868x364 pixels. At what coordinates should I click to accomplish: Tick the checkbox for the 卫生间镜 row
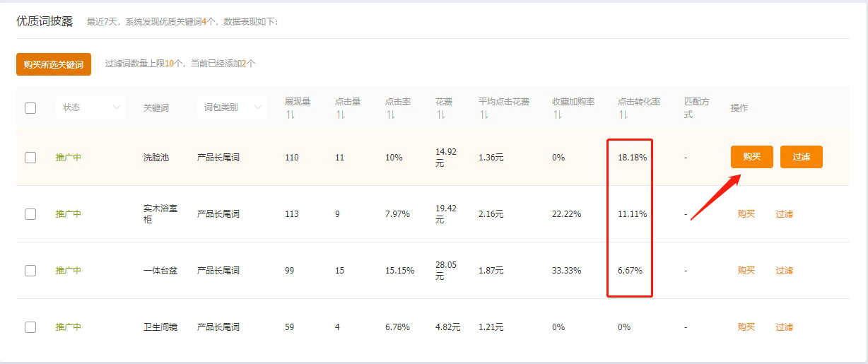30,327
